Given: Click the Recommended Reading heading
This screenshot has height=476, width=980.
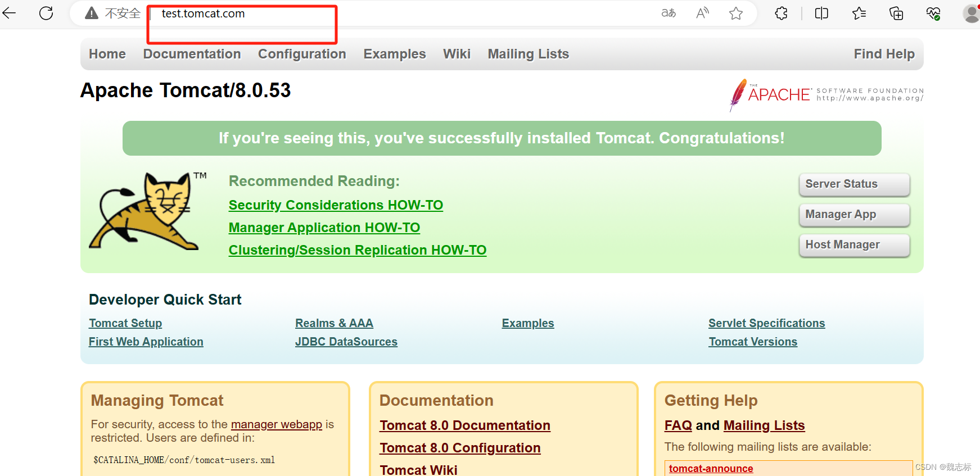Looking at the screenshot, I should [x=314, y=181].
